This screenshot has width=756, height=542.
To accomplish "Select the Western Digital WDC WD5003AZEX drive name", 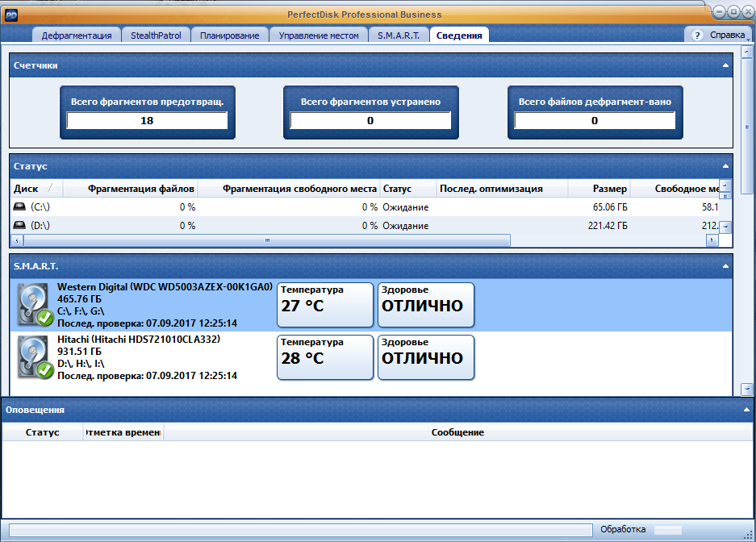I will (x=165, y=286).
